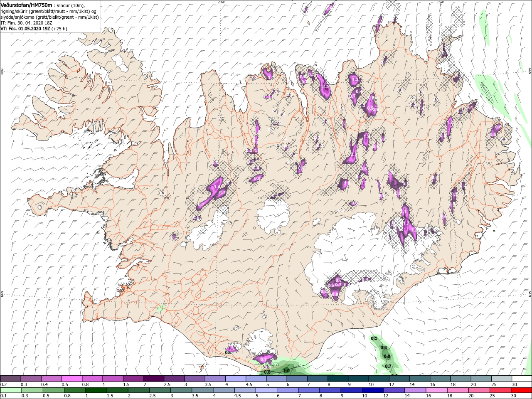
Task: Click the black 0.5 value atop offshore green rain band
Action: 374,338
